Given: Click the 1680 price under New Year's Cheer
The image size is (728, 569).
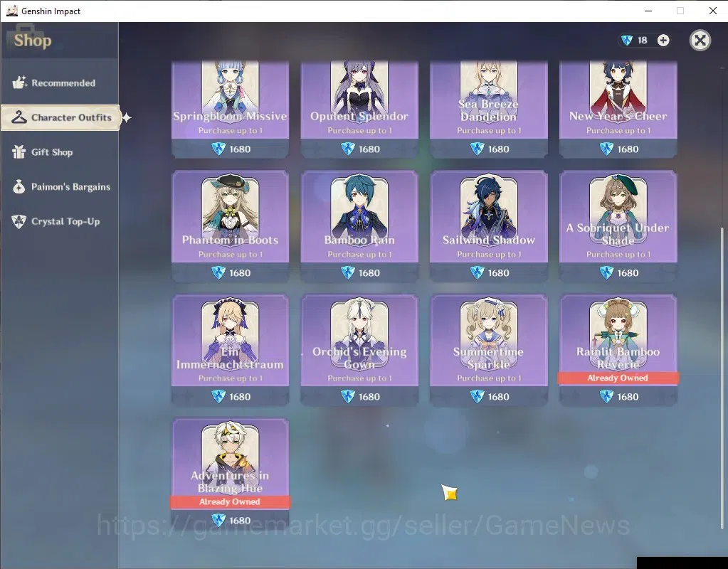Looking at the screenshot, I should 628,149.
